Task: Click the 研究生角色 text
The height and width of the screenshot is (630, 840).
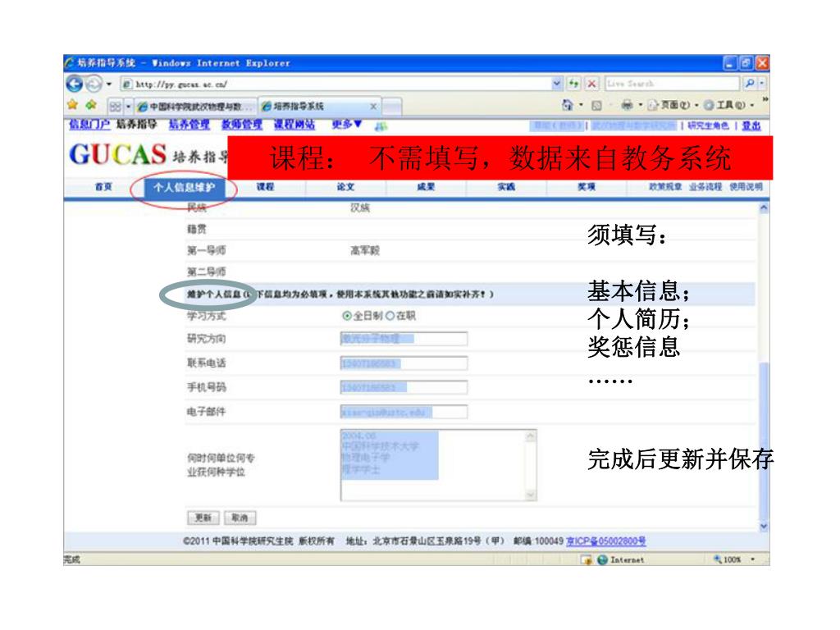Action: (x=708, y=126)
